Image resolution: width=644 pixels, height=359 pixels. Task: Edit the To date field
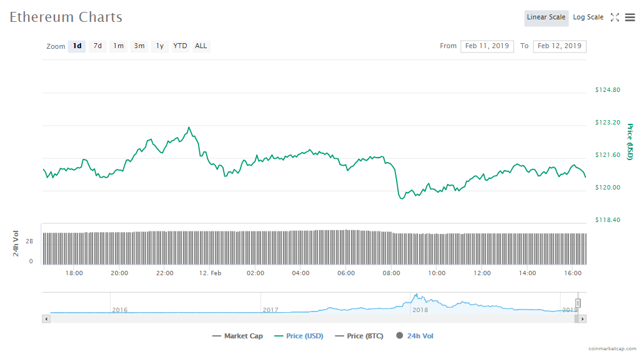(x=559, y=46)
